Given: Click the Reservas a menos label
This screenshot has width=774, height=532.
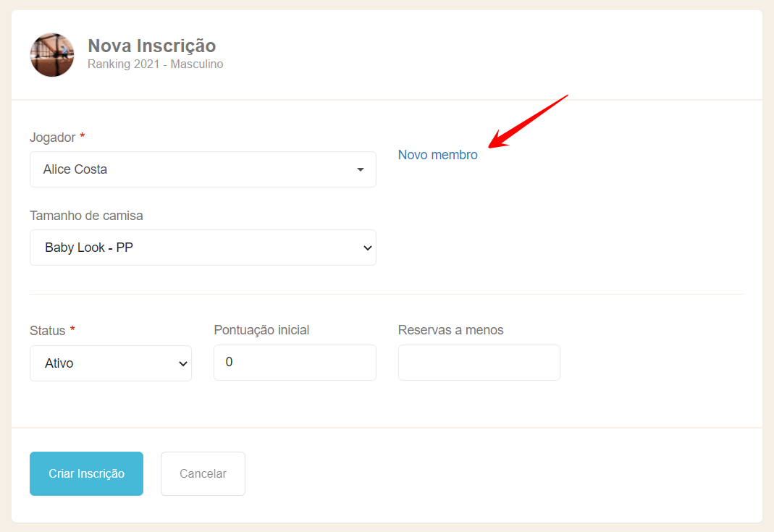Looking at the screenshot, I should [450, 330].
